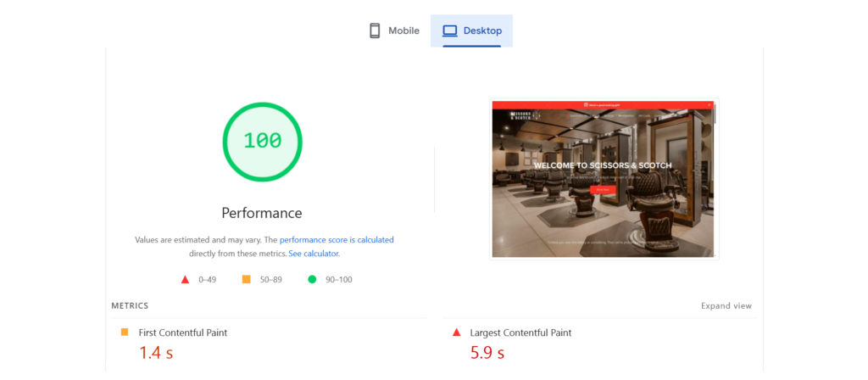The width and height of the screenshot is (868, 380).
Task: Open the 'performance score is calculated' link
Action: click(337, 240)
